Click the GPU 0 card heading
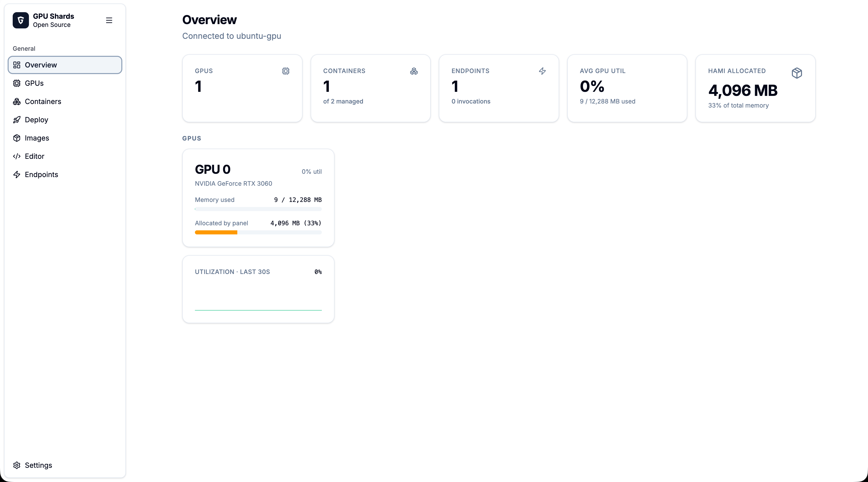868x482 pixels. click(x=213, y=169)
